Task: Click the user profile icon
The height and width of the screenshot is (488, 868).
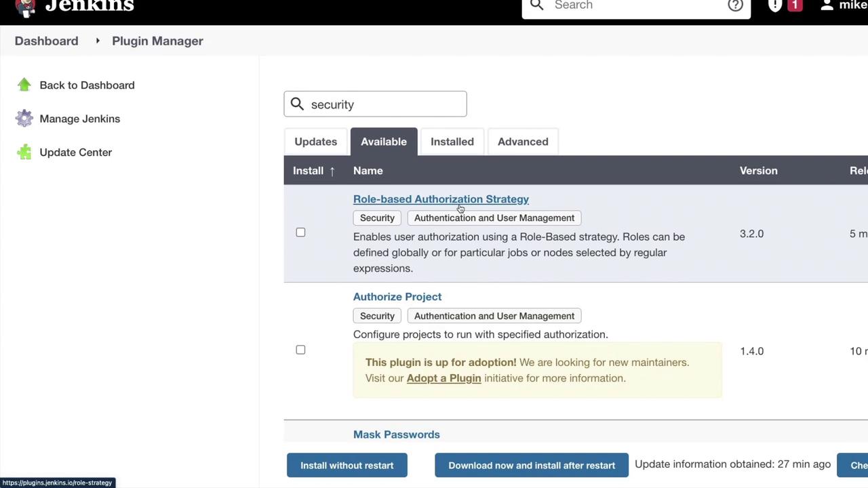Action: click(x=827, y=5)
